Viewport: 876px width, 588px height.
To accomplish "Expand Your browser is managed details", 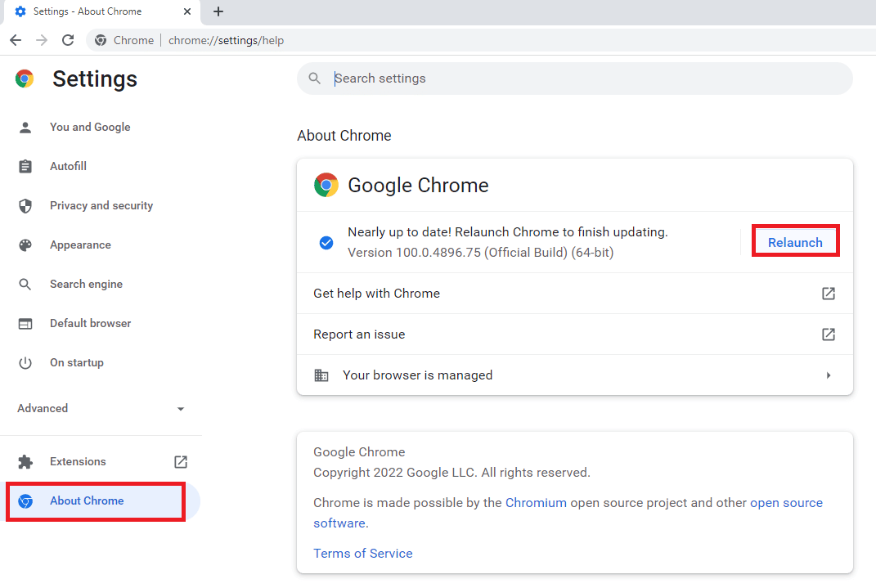I will tap(829, 375).
